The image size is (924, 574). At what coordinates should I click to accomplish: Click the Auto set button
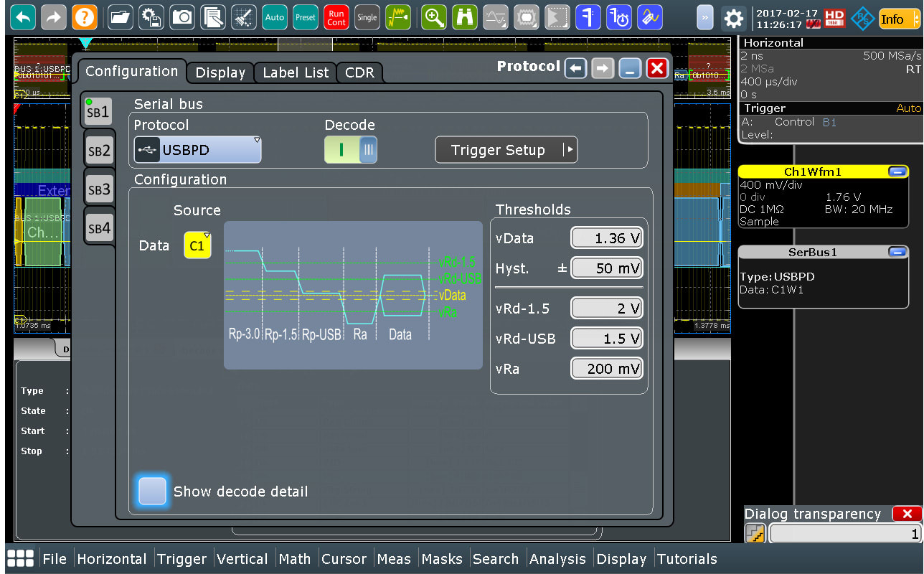275,17
